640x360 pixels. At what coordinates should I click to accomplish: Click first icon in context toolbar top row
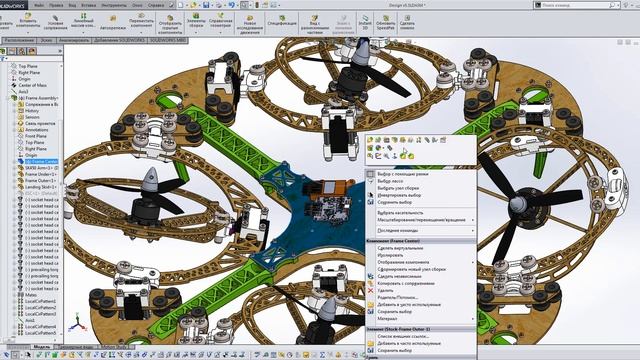[x=370, y=140]
